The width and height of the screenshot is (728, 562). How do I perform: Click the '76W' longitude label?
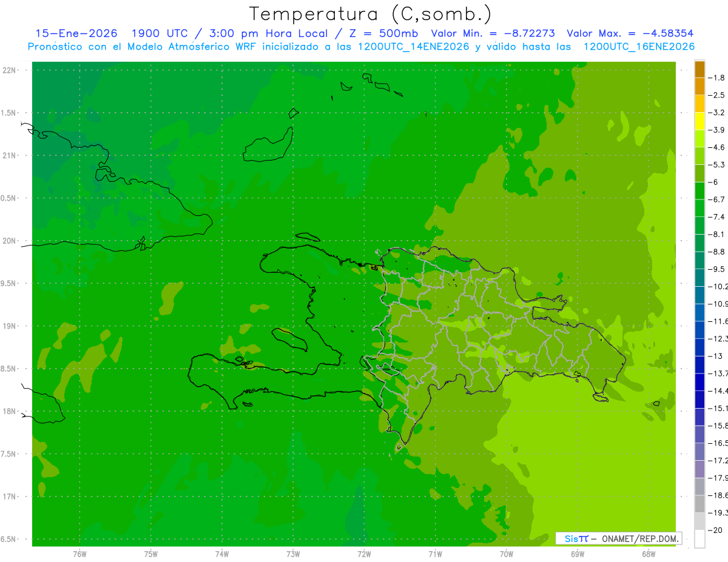point(79,554)
